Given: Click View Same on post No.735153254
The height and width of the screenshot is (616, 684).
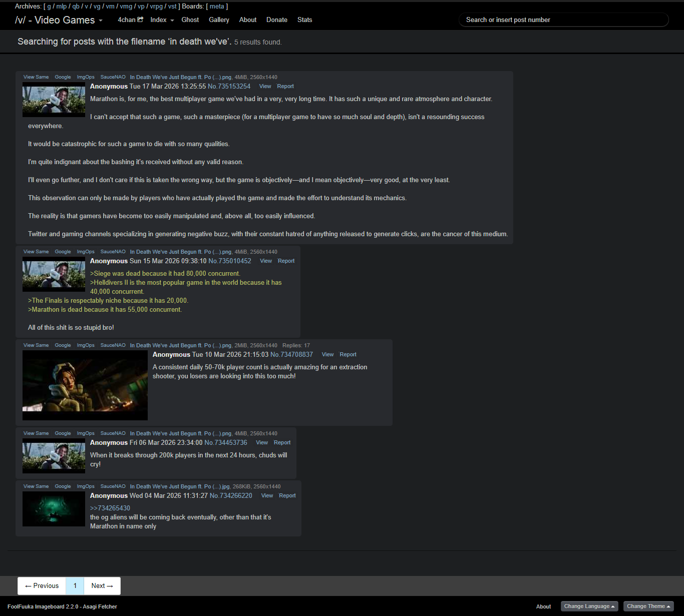Looking at the screenshot, I should 36,77.
